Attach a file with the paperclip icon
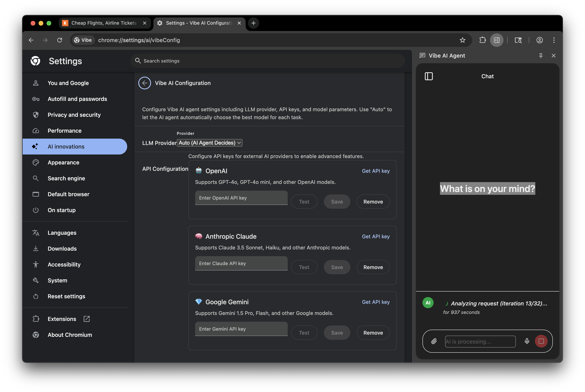585x392 pixels. [x=434, y=341]
